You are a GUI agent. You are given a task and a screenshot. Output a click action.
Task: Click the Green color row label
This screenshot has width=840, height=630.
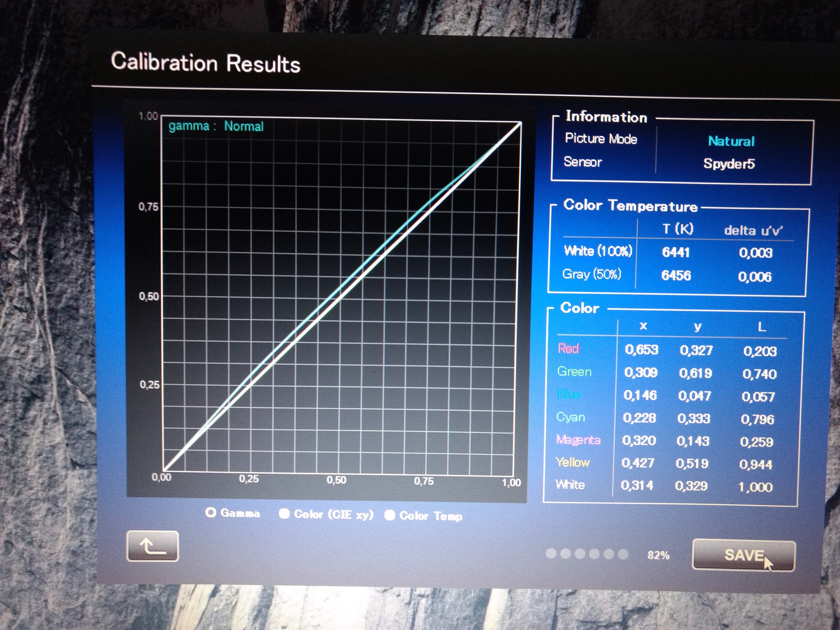pyautogui.click(x=574, y=372)
